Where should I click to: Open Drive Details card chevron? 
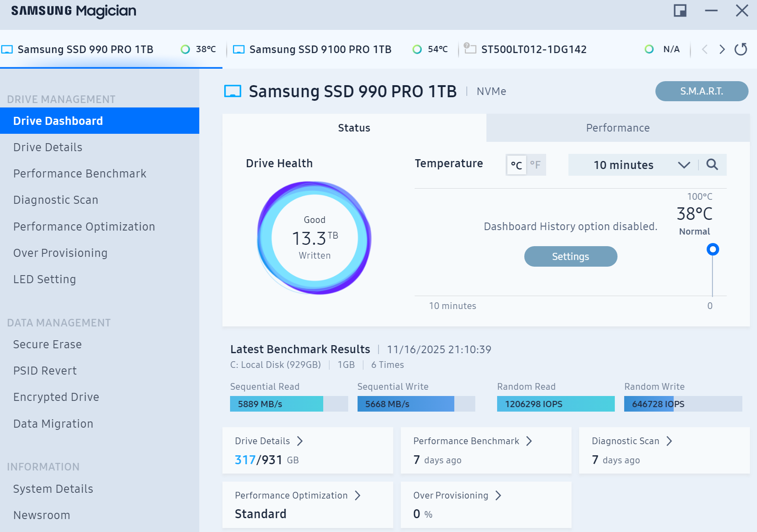(300, 441)
